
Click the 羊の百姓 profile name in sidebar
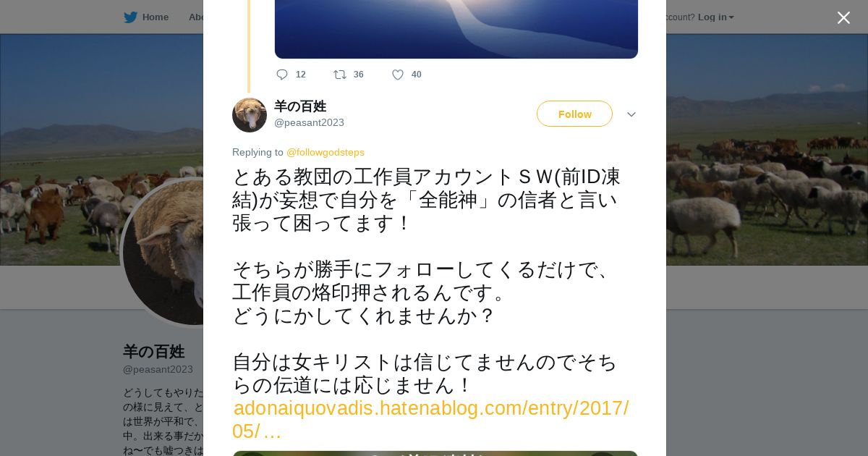153,352
